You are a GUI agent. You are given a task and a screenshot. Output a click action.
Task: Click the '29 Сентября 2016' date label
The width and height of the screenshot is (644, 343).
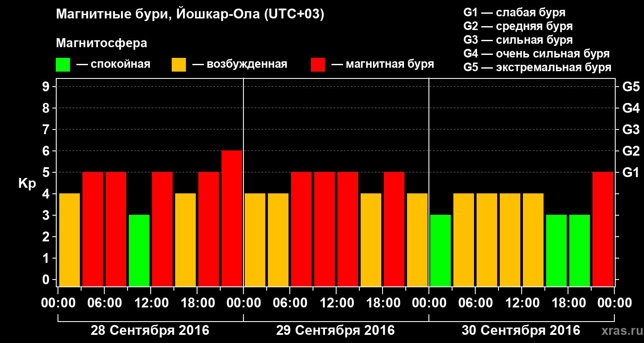pyautogui.click(x=335, y=331)
